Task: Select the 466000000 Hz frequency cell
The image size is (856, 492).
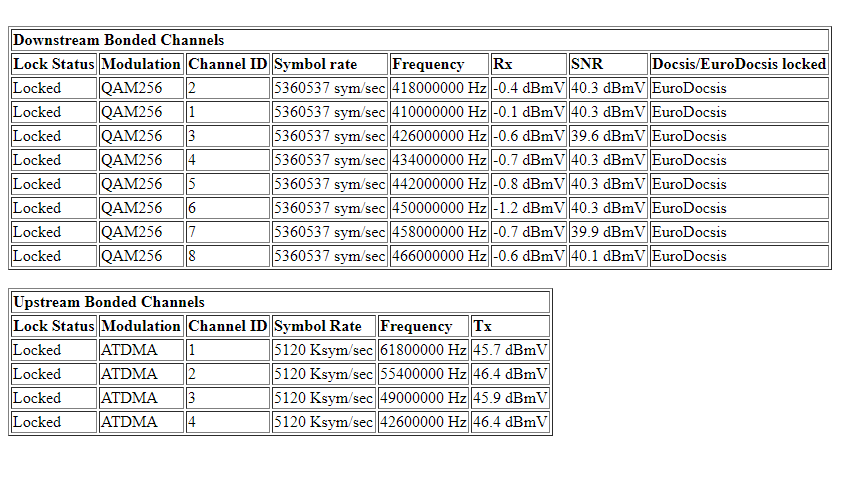Action: (439, 256)
